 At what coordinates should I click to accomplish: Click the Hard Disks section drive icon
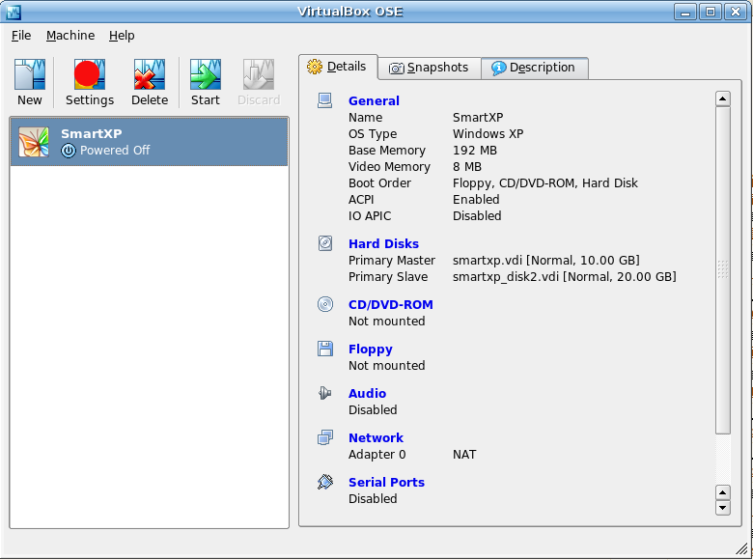click(325, 243)
